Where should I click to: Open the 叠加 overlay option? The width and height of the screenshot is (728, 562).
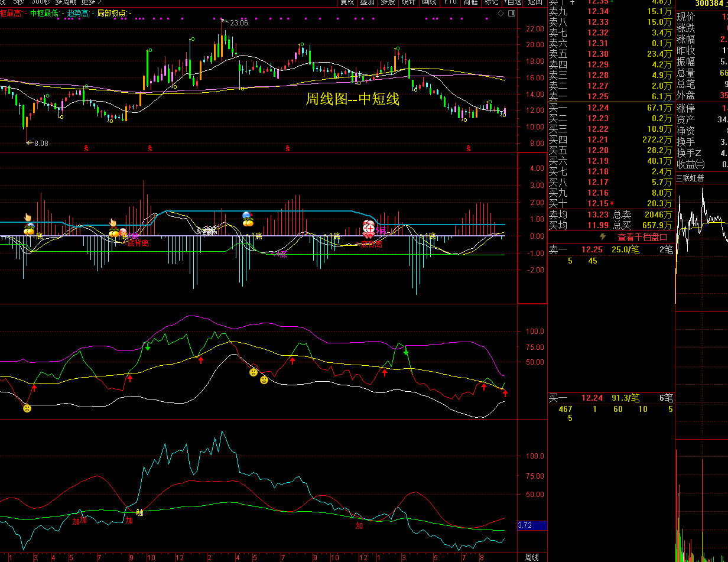coord(368,2)
